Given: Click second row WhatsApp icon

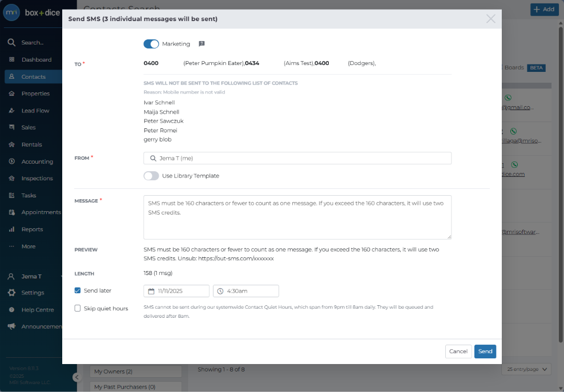Looking at the screenshot, I should pos(513,131).
